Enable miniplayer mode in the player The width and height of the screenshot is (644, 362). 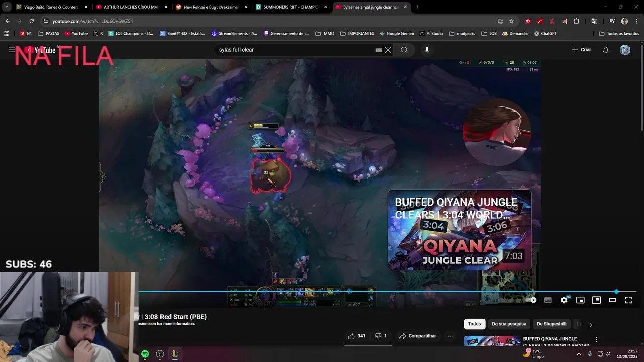coord(580,300)
